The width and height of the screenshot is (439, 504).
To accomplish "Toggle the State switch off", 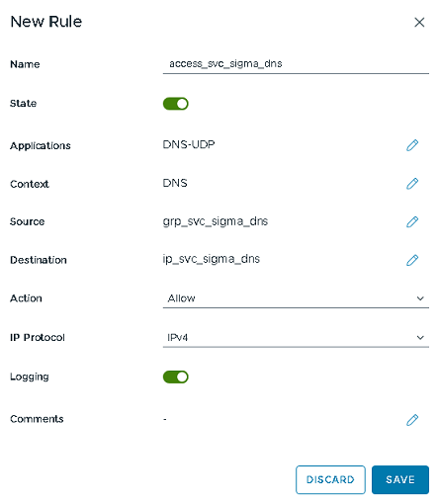I will click(176, 104).
